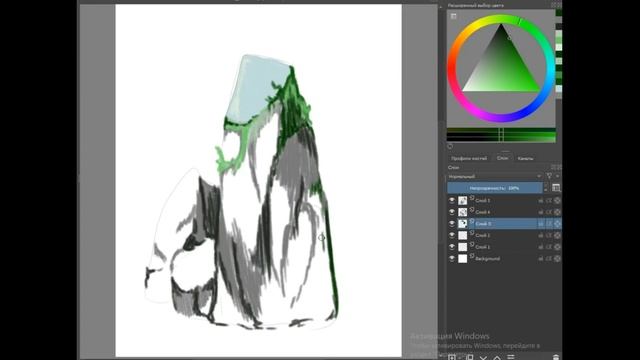Click the color selector docker float icon

(x=553, y=5)
